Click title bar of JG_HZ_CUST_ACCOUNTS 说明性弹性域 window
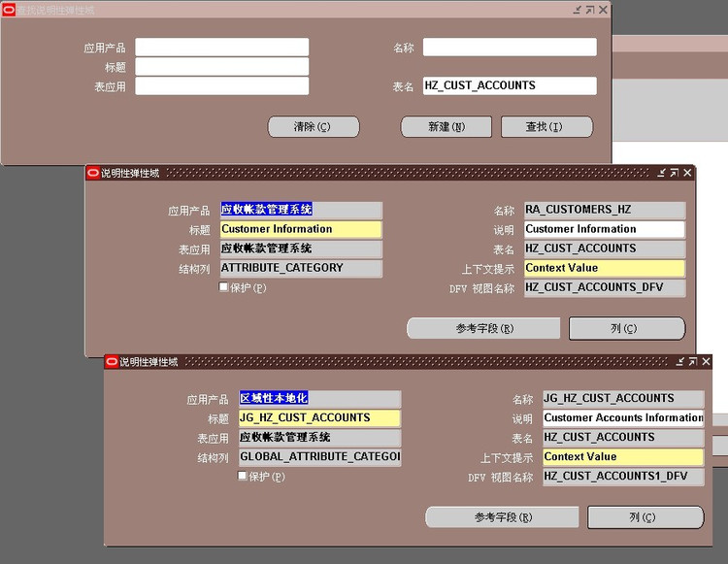728x564 pixels. coord(409,362)
